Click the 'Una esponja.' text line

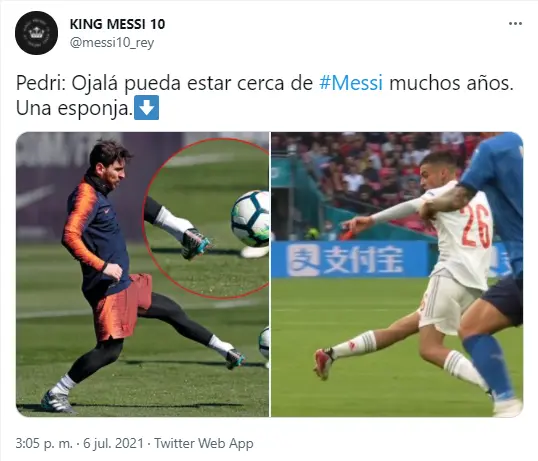[x=74, y=108]
